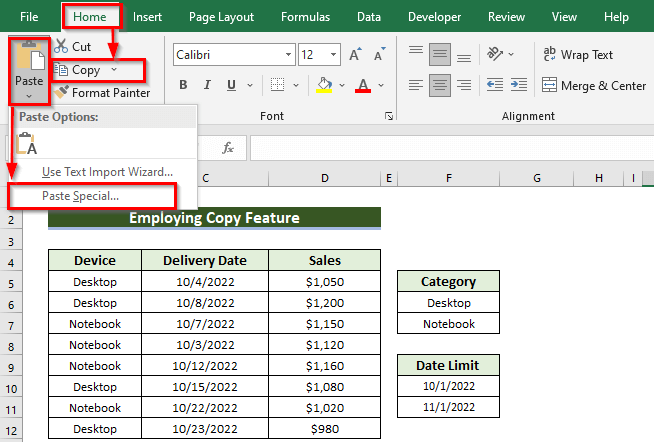This screenshot has height=442, width=654.
Task: Select Paste Special from paste menu
Action: click(80, 196)
